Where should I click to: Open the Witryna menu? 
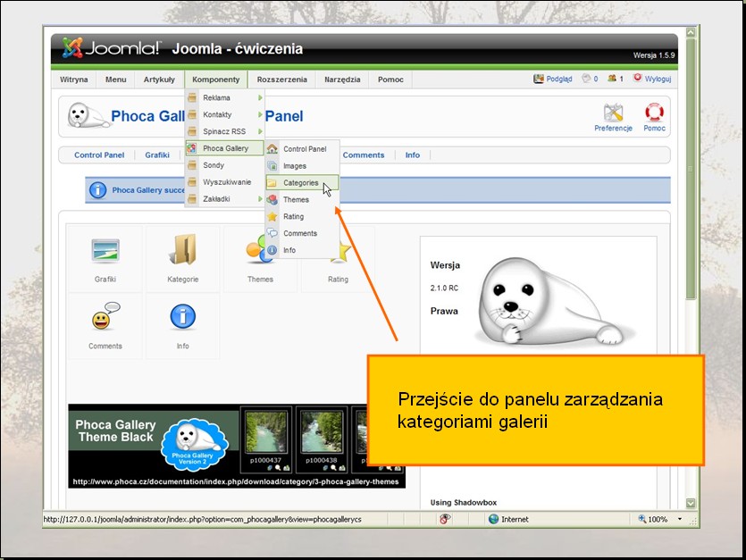74,79
